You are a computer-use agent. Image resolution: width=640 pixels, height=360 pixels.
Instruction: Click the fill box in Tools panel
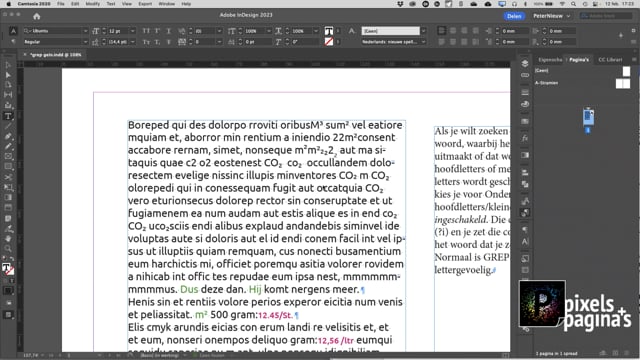(x=6, y=268)
